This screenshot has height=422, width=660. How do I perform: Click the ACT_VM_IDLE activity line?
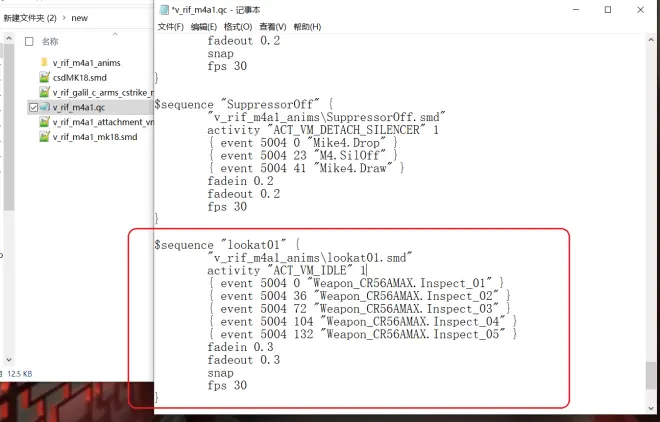pyautogui.click(x=287, y=270)
